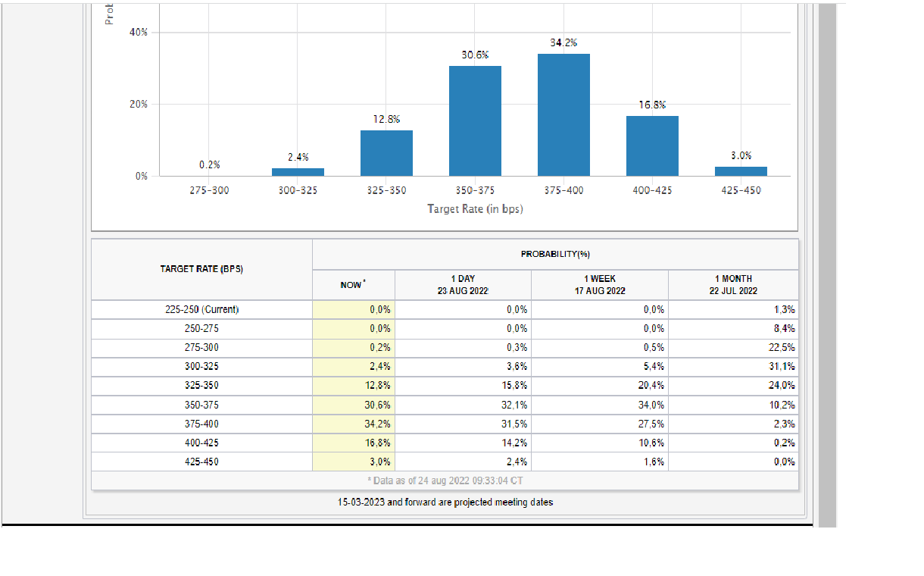Click the 350-375 bar showing 30.6%
The image size is (924, 576).
pos(475,121)
